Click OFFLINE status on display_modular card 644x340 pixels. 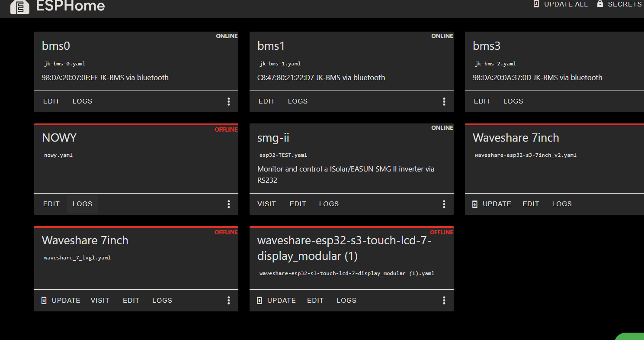442,232
